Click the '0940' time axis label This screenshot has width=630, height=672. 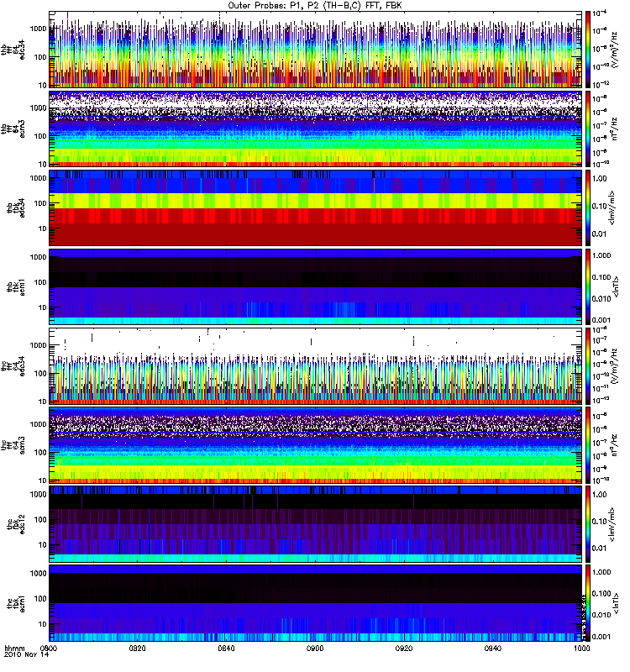(492, 648)
